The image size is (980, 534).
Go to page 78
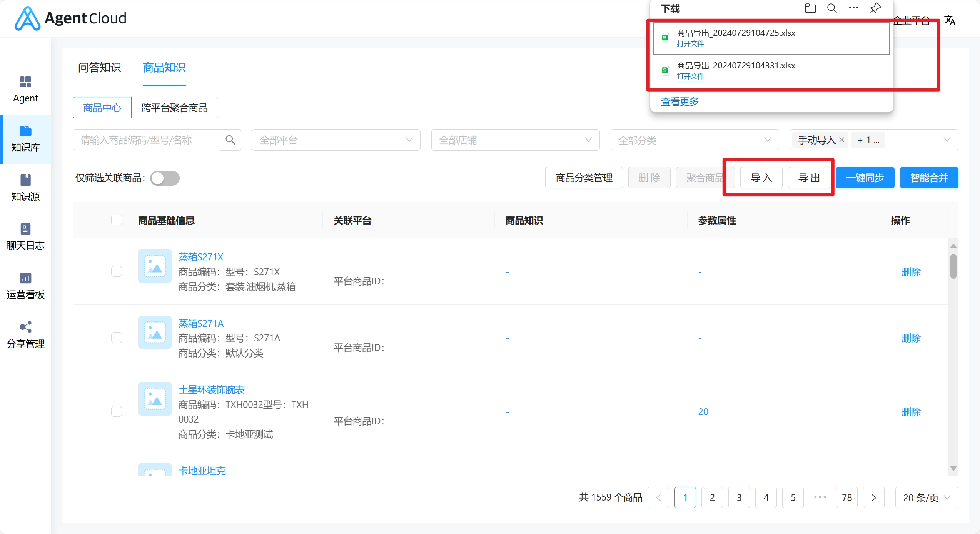[847, 497]
